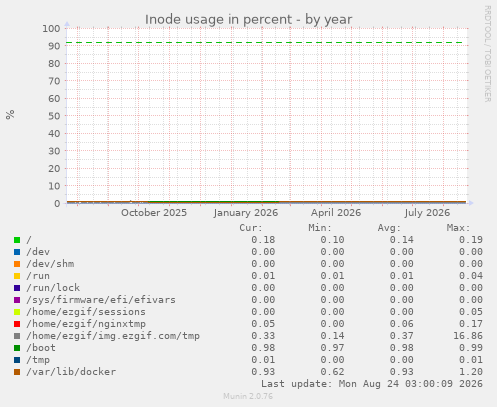Click the 'Cur:' column header
This screenshot has height=407, width=497.
[251, 228]
